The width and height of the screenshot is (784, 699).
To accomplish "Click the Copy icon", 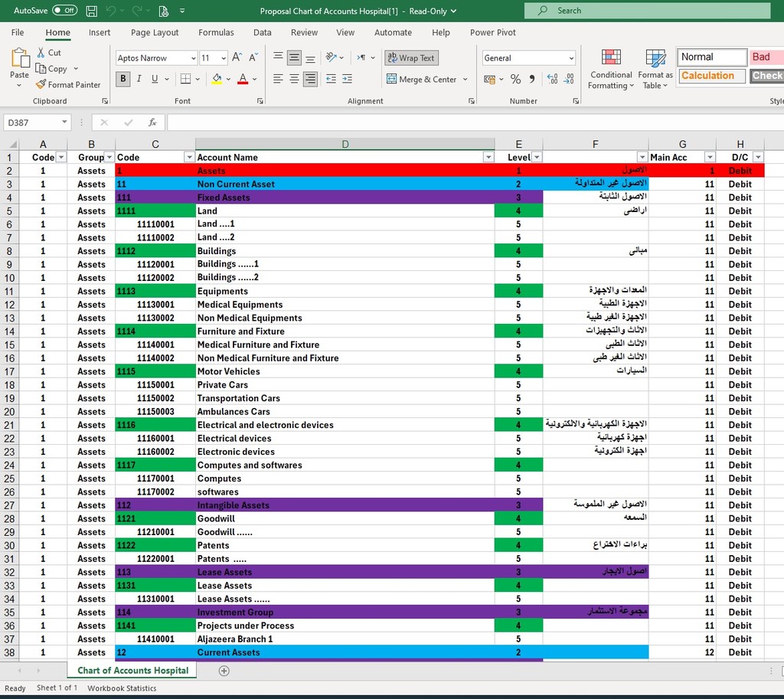I will [41, 68].
